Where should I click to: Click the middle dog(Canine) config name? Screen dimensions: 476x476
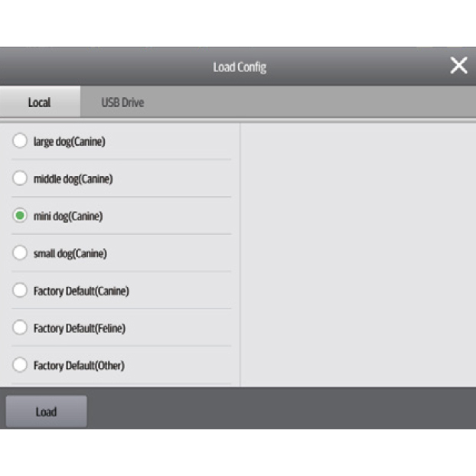tap(73, 179)
